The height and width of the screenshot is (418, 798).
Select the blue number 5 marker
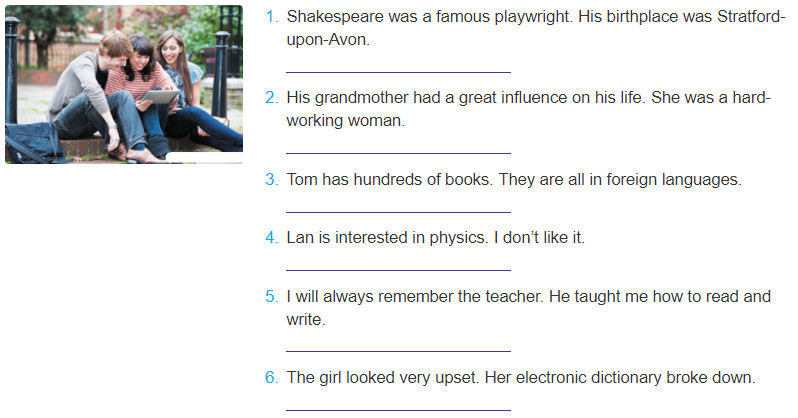click(272, 296)
